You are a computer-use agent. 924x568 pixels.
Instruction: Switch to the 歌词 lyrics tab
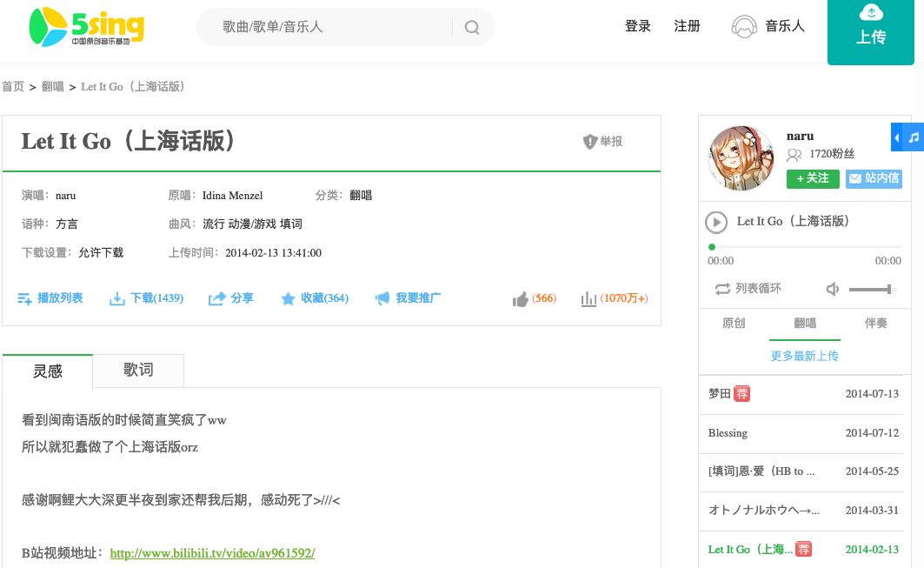coord(138,371)
